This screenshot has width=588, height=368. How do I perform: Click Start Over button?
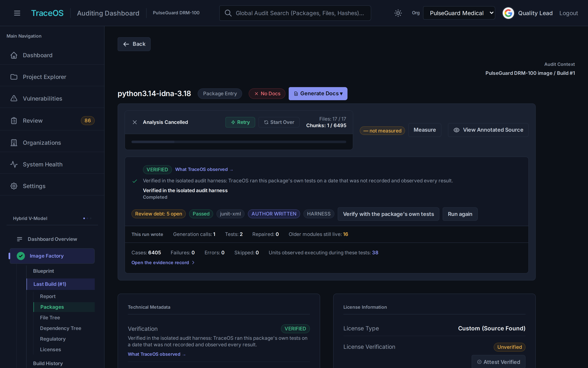[x=279, y=122]
